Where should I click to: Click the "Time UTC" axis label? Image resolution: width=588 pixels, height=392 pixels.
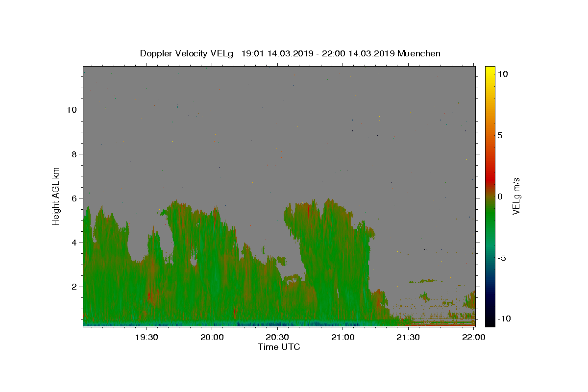click(x=279, y=347)
